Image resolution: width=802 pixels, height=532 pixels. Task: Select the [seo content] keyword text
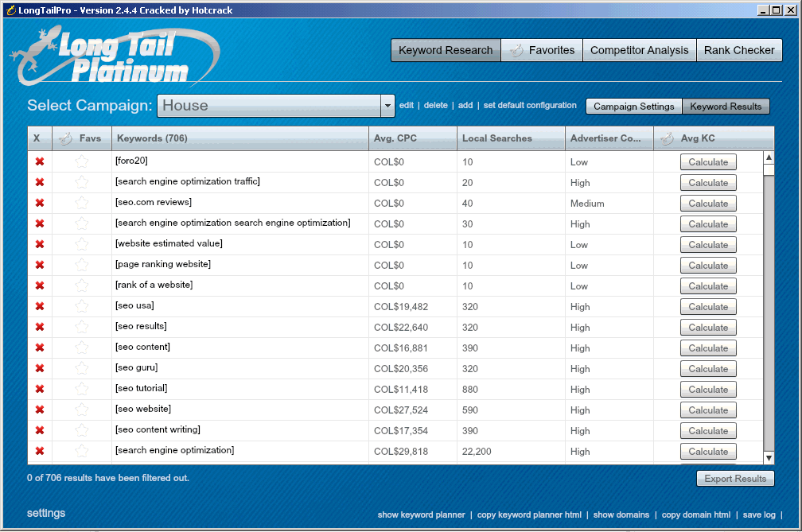point(142,347)
